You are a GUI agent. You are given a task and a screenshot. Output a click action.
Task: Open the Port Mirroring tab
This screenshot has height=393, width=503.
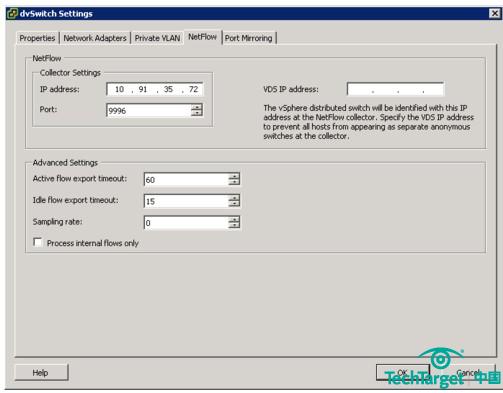coord(249,38)
